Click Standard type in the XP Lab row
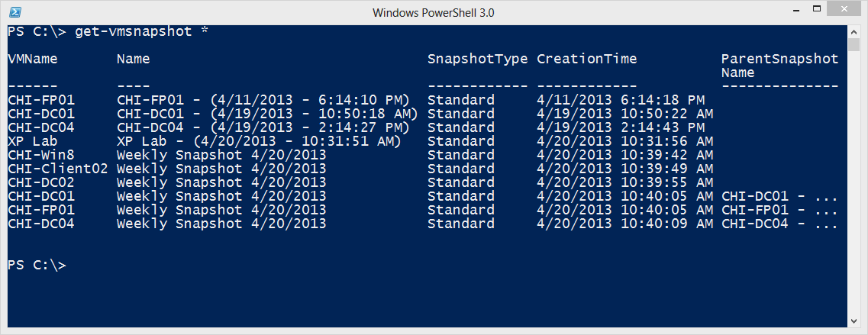 [460, 141]
